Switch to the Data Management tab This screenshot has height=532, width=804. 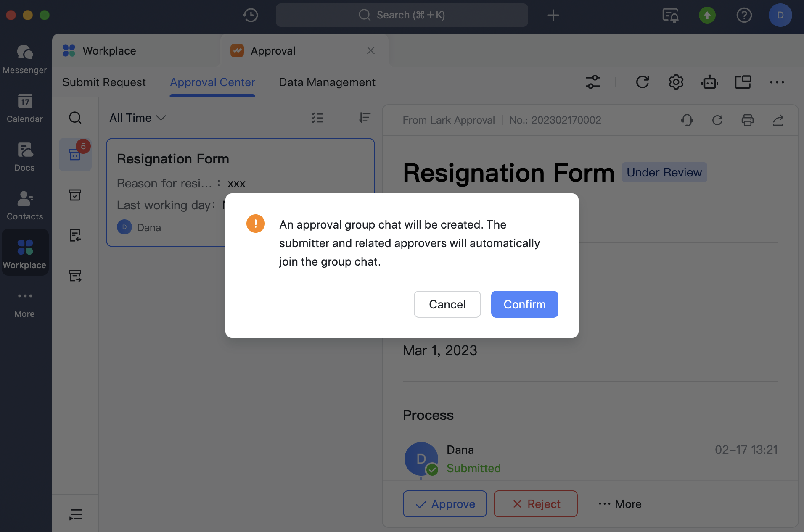tap(327, 82)
